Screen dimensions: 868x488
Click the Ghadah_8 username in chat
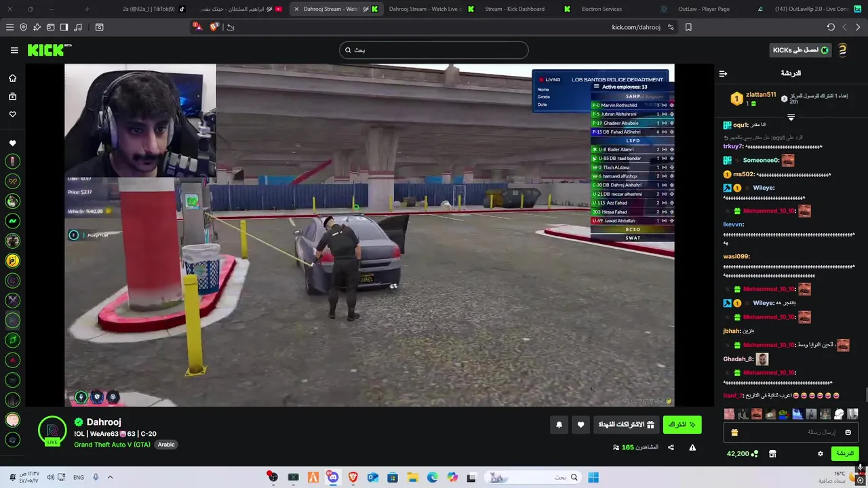click(738, 359)
